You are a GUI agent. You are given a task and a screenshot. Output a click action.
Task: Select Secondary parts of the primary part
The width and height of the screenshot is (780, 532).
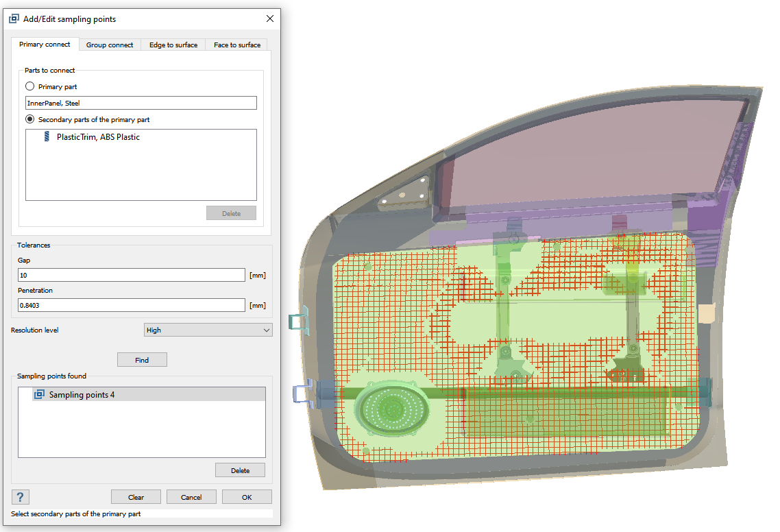pyautogui.click(x=29, y=119)
